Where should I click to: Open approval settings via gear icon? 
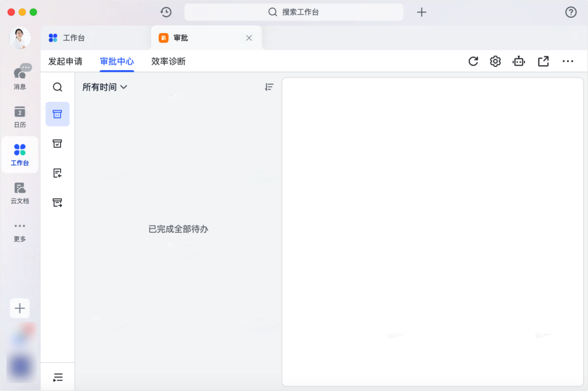[495, 61]
